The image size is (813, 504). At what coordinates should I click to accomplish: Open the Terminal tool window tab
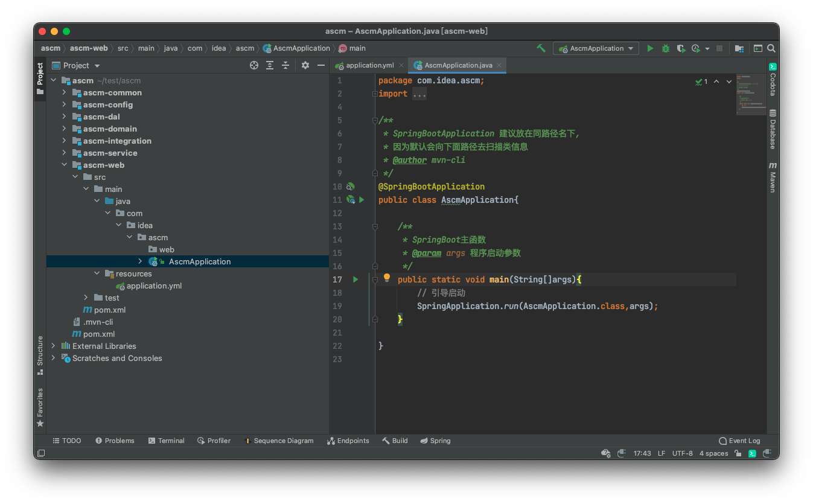point(166,441)
